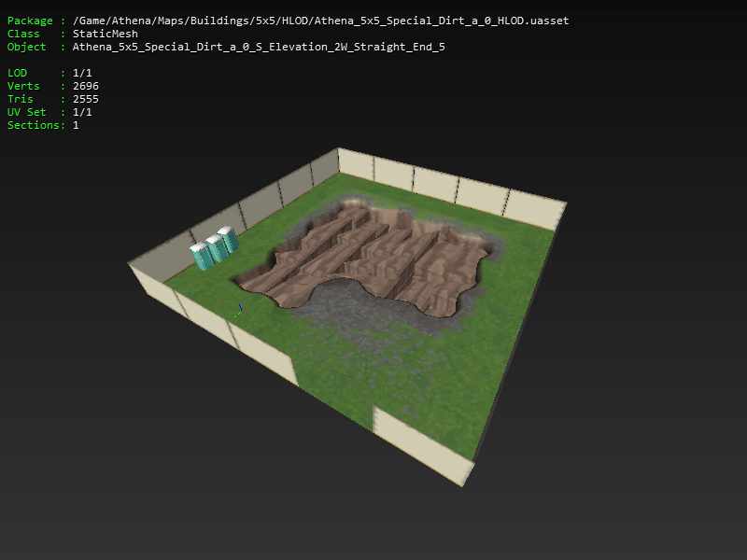The image size is (747, 560).
Task: Click the green Tris label
Action: 20,99
